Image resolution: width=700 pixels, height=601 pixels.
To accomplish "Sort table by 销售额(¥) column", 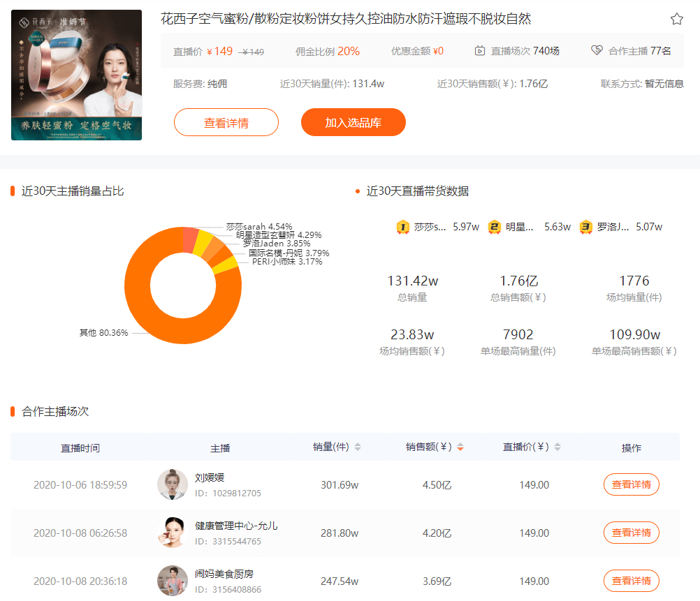I will (x=460, y=447).
